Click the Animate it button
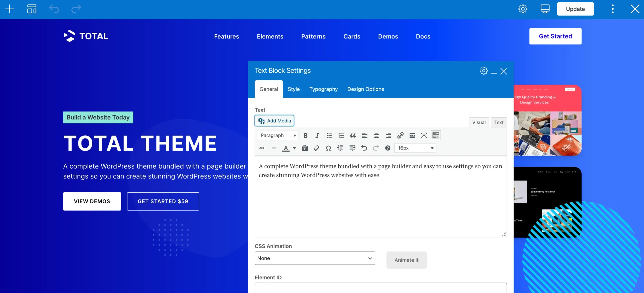Screen dimensions: 644x293 tap(407, 260)
